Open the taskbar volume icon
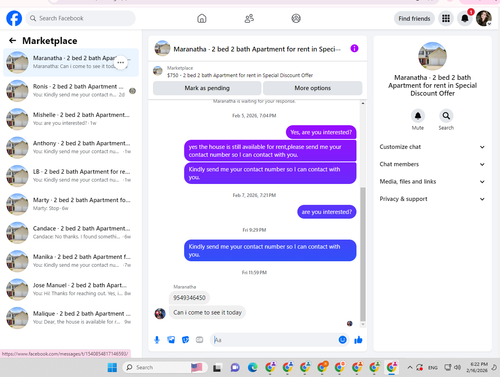The image size is (500, 377). 457,367
